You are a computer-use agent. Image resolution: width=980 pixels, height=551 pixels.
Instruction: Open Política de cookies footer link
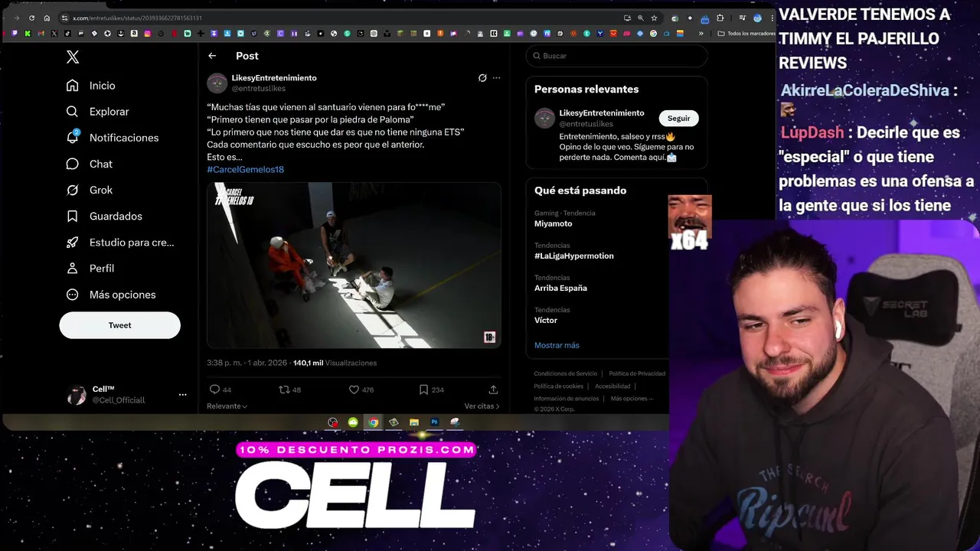(558, 386)
